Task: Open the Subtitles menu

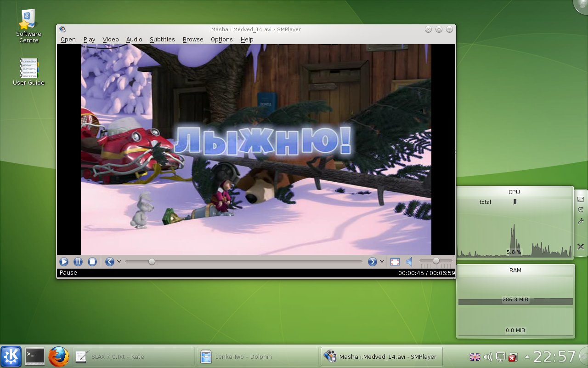Action: tap(162, 40)
